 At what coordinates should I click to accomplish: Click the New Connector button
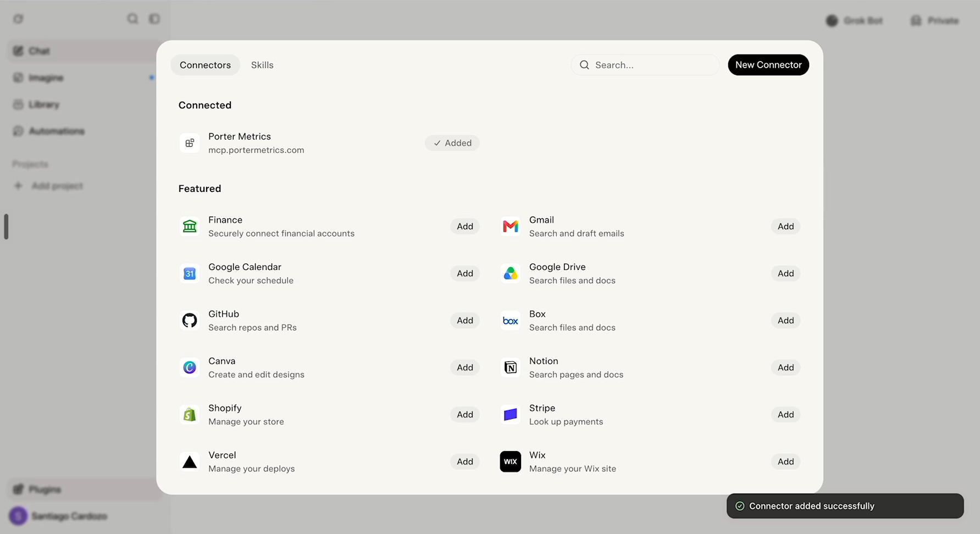[768, 65]
